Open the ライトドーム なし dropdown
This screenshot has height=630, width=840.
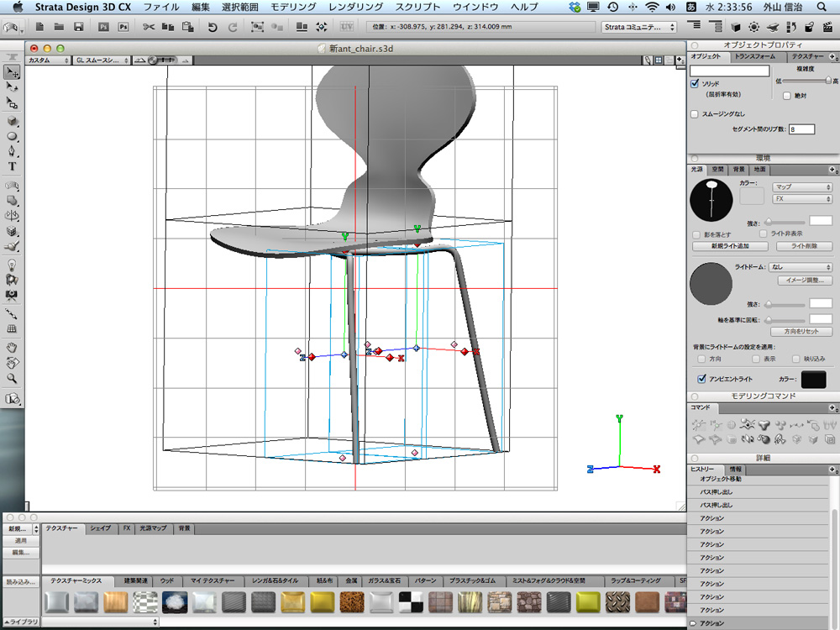801,267
